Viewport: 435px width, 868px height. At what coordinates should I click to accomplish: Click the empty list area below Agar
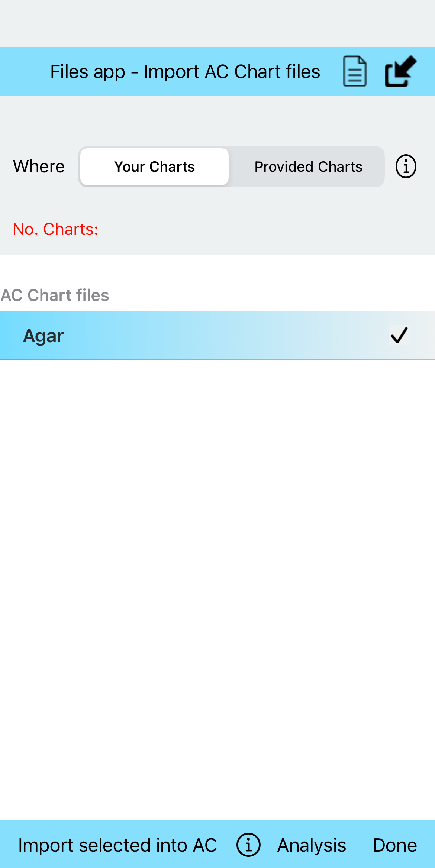(x=217, y=557)
